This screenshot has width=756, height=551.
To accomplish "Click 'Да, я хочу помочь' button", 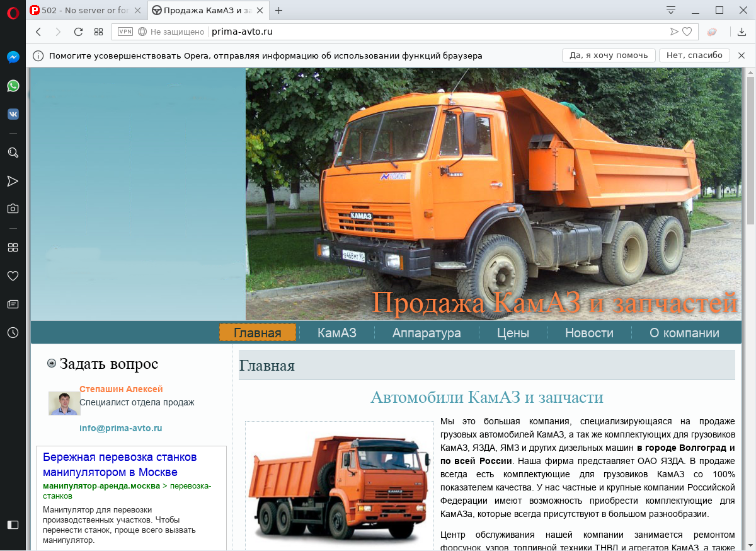I will click(x=609, y=55).
